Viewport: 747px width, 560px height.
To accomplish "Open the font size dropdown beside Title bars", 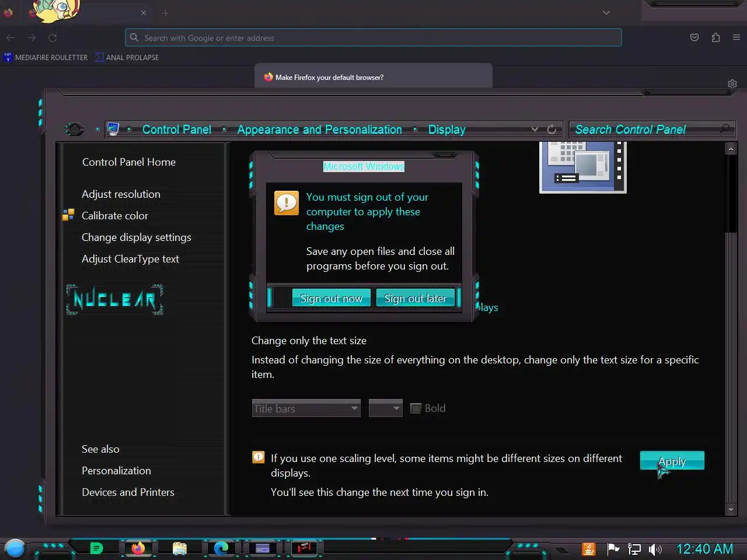I will pyautogui.click(x=386, y=408).
